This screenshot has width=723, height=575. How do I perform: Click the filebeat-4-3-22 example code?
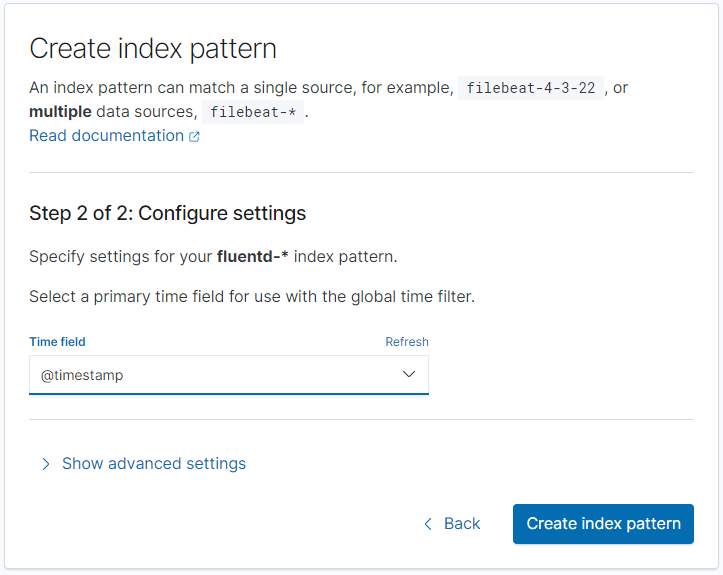531,88
